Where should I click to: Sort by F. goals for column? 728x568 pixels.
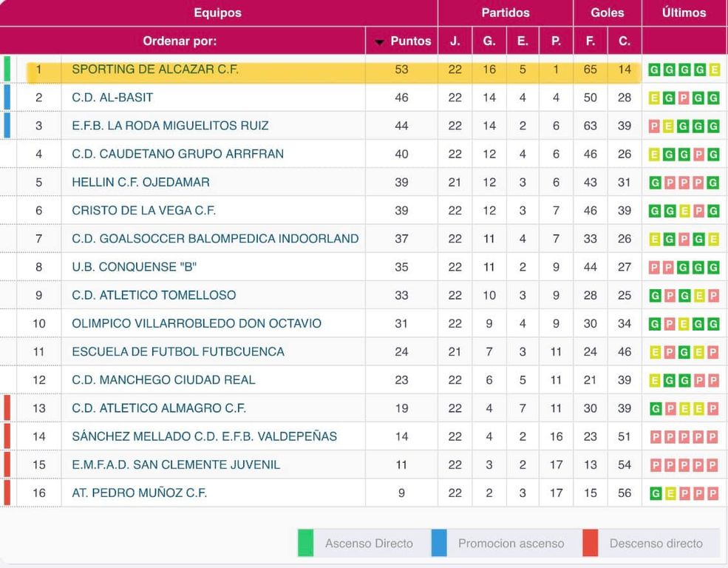click(x=590, y=41)
